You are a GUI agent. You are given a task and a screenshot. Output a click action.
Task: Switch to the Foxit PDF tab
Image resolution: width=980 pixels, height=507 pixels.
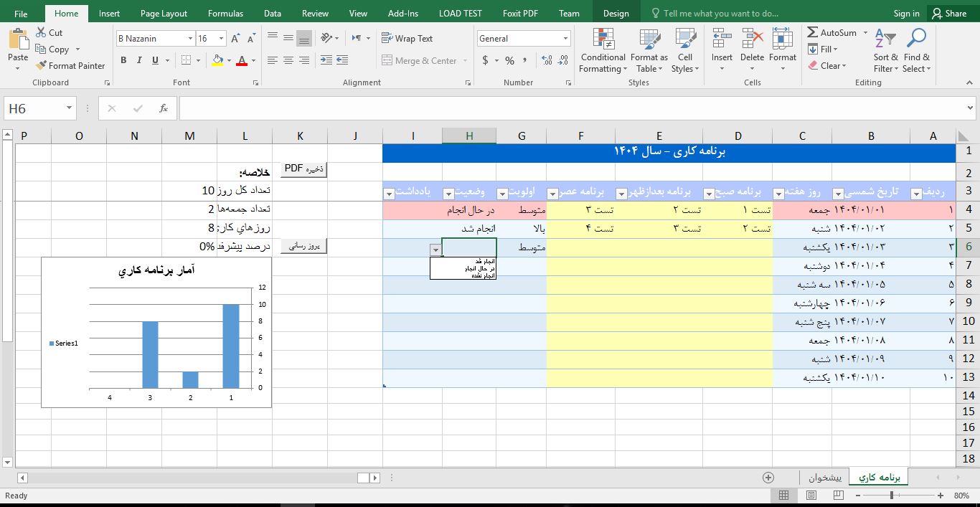(x=520, y=13)
